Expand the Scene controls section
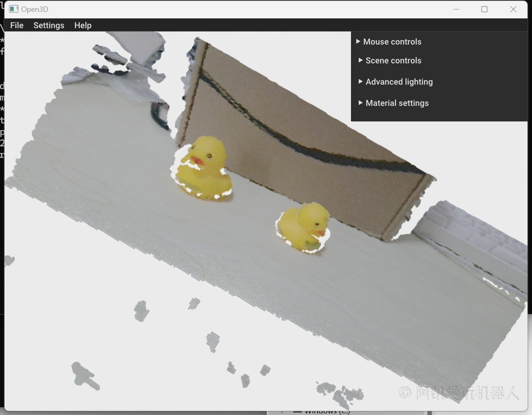The height and width of the screenshot is (415, 532). point(393,61)
